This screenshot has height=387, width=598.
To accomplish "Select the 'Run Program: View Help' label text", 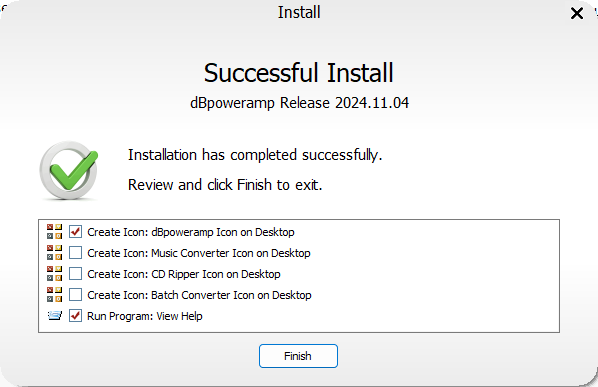I will 145,316.
